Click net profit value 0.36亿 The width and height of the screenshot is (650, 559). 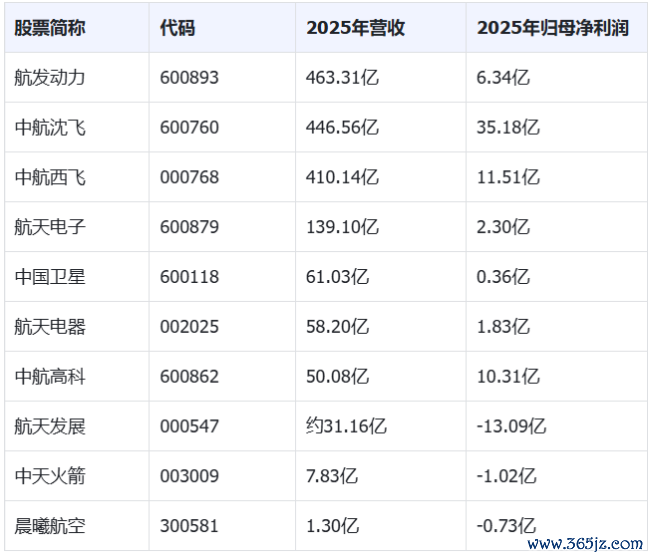pos(503,277)
